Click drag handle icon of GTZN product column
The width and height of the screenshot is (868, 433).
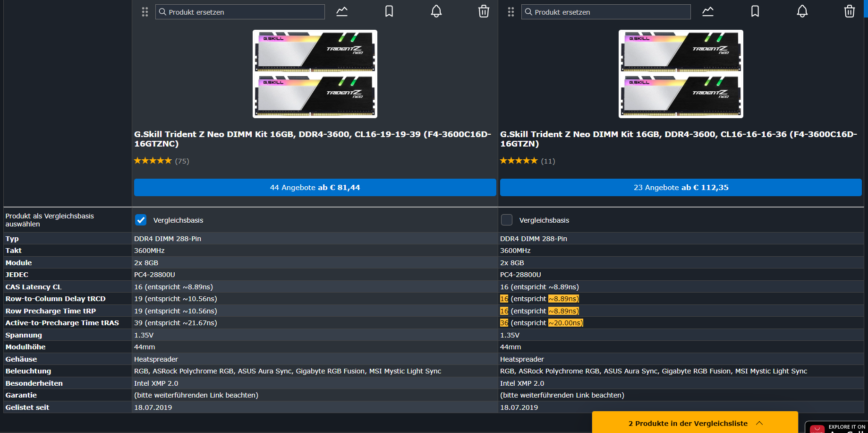[511, 12]
